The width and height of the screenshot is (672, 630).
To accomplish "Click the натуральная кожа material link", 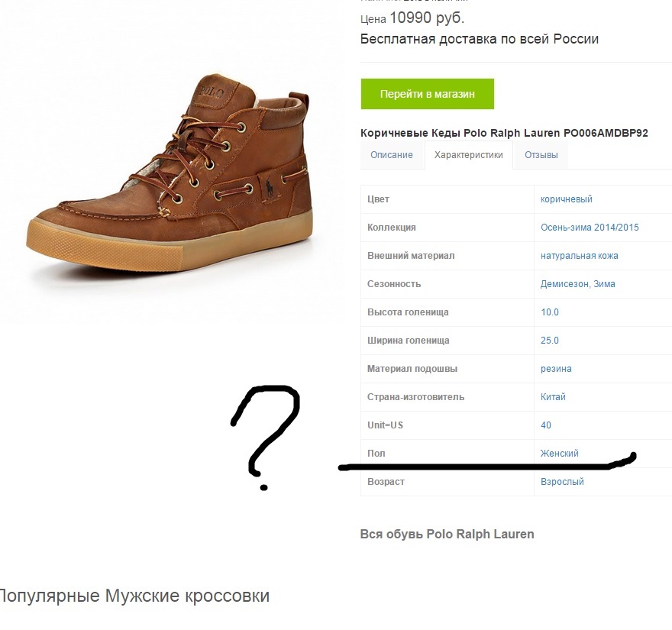I will pos(579,256).
